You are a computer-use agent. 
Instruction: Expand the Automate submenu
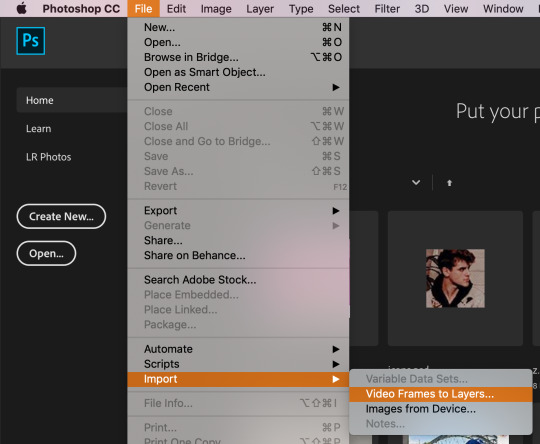(238, 349)
